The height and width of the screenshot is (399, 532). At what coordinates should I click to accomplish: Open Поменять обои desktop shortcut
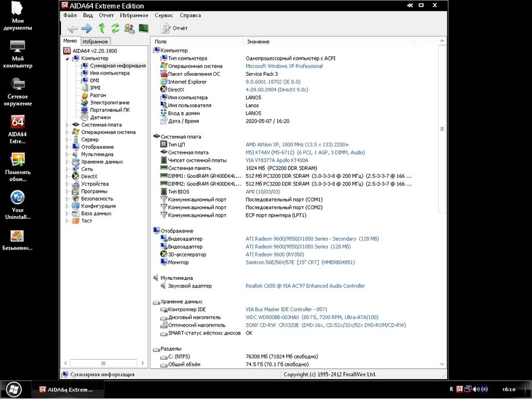pos(18,168)
